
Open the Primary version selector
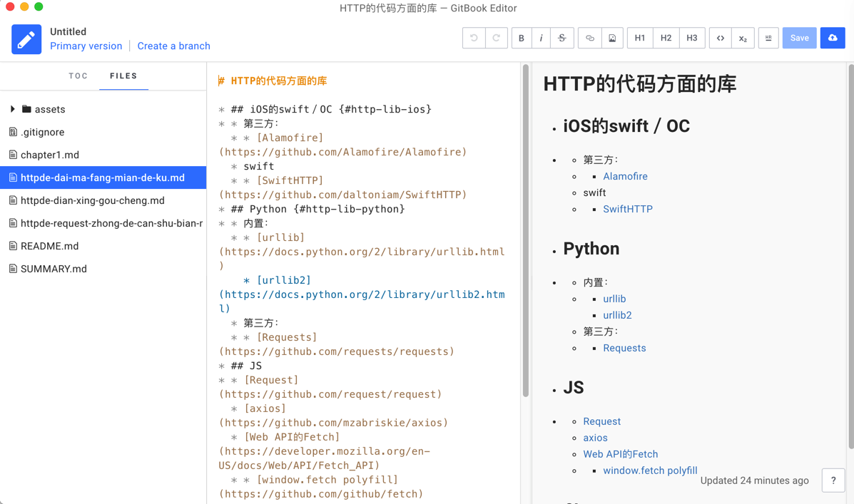(x=86, y=46)
